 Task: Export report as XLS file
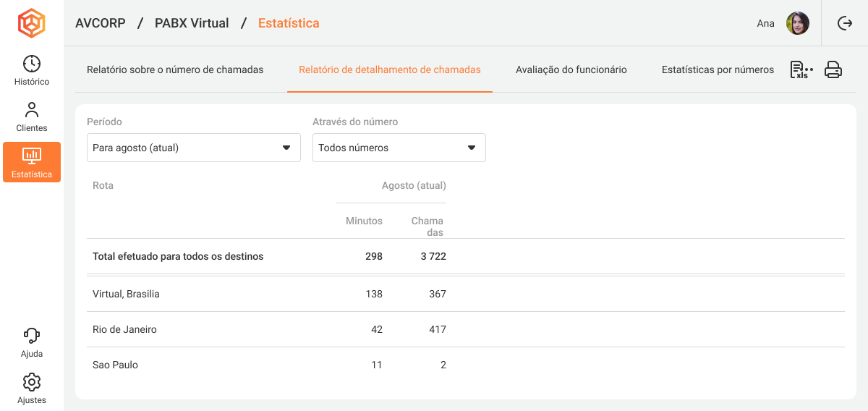(801, 69)
